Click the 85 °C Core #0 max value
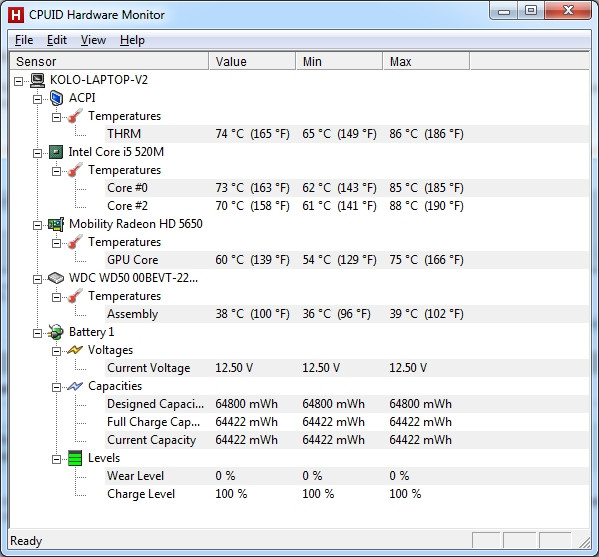Image resolution: width=599 pixels, height=557 pixels. tap(426, 188)
